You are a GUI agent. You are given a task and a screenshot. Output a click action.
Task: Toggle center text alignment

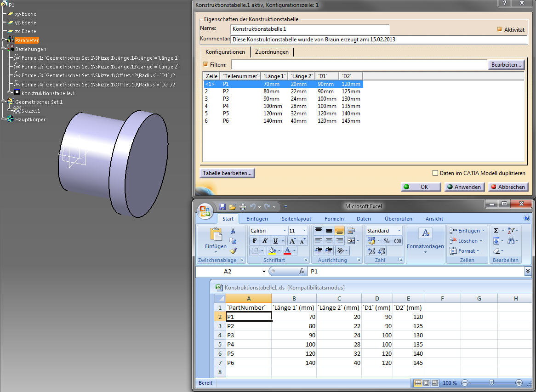coord(329,241)
